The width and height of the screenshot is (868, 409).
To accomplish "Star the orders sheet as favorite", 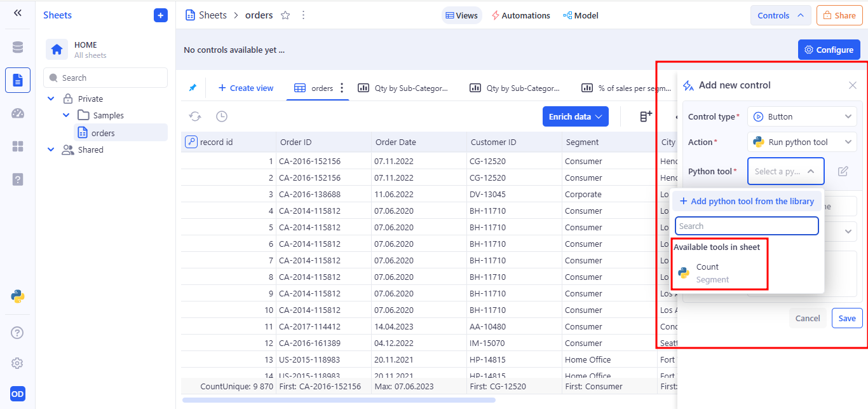I will pyautogui.click(x=285, y=15).
